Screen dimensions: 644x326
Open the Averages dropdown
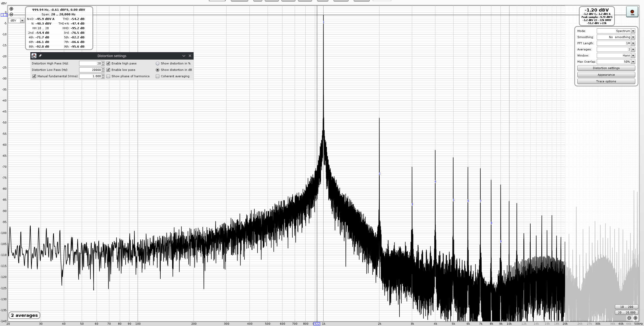tap(616, 49)
